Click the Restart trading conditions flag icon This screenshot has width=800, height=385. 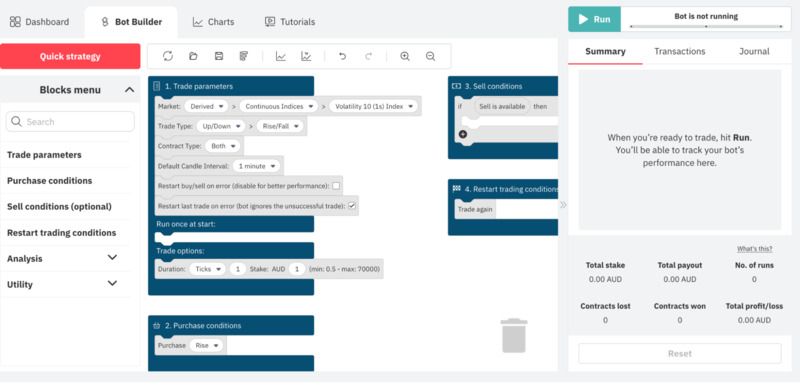click(457, 189)
